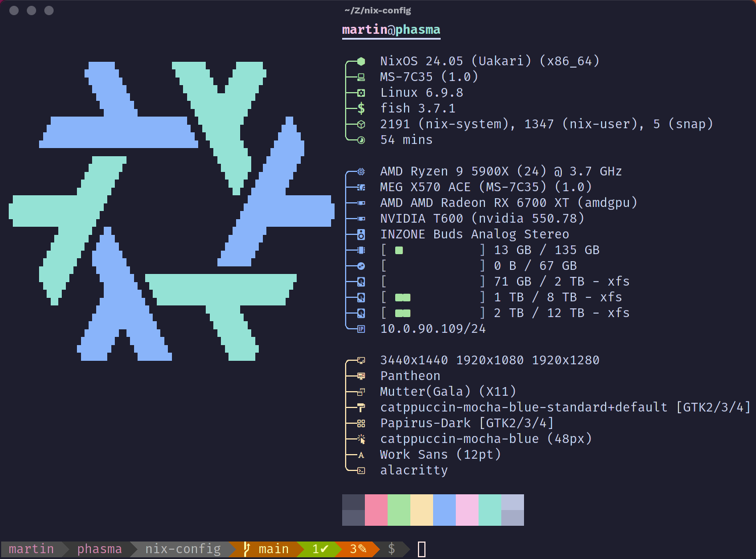
Task: Click the package box icon beside 2191 (nix-system)
Action: [361, 124]
